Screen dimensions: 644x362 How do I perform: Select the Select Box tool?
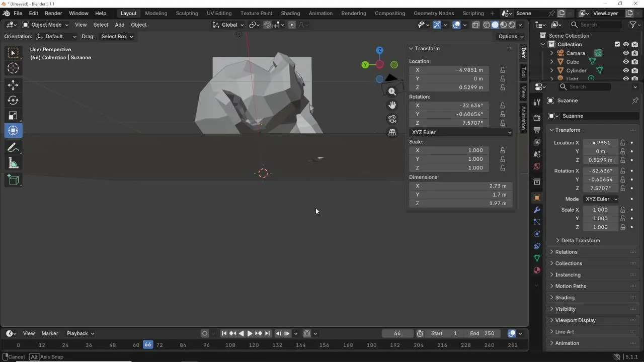tap(14, 53)
